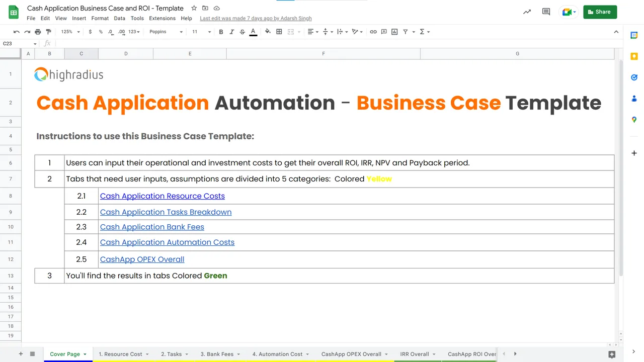Open the Format menu
This screenshot has width=644, height=362.
tap(100, 18)
